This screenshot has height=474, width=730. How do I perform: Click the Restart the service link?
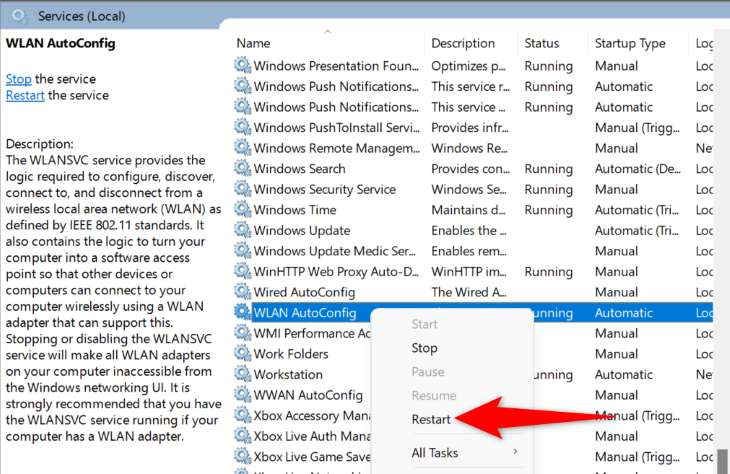pos(25,95)
